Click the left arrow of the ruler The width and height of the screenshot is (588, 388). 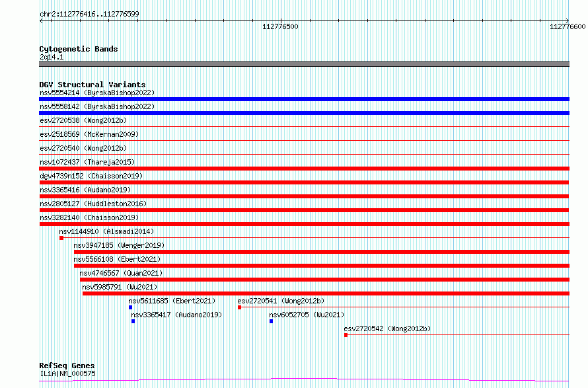42,21
